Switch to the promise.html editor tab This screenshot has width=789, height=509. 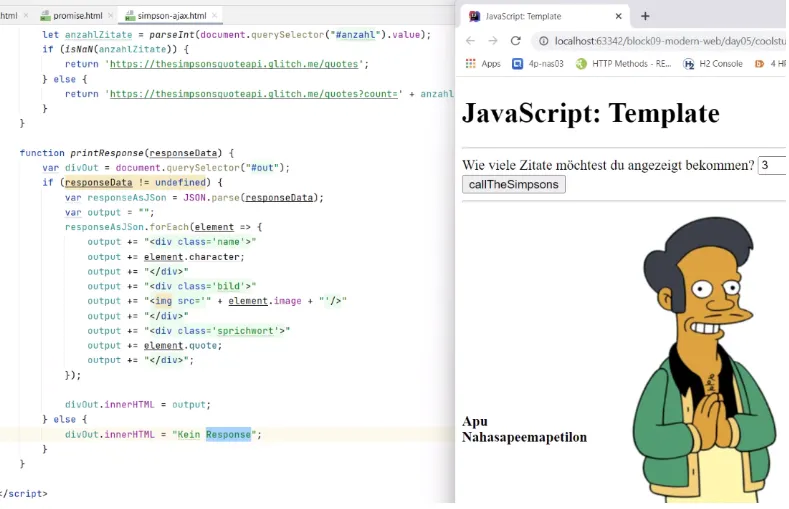[x=72, y=16]
